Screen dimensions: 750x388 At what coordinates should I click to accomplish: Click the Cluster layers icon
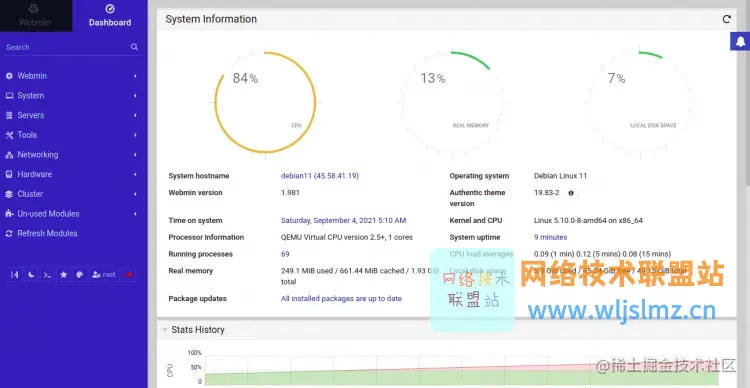tap(9, 194)
